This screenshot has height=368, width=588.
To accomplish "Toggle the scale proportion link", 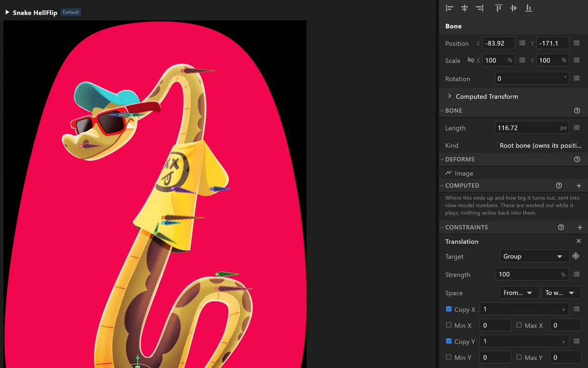I will tap(470, 60).
